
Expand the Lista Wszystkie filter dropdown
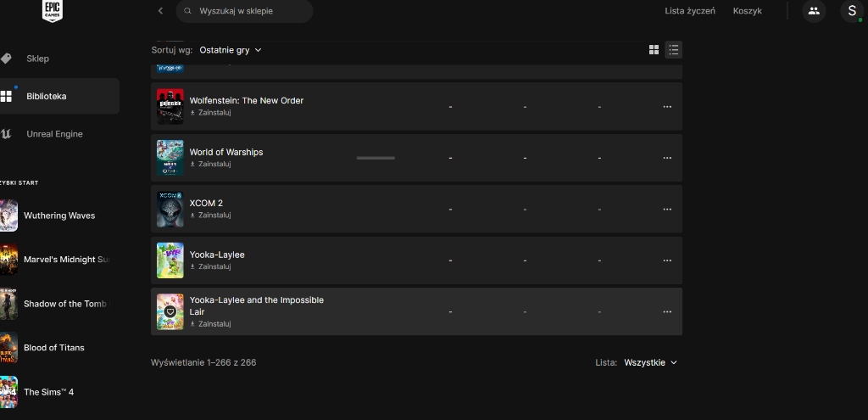[x=650, y=362]
